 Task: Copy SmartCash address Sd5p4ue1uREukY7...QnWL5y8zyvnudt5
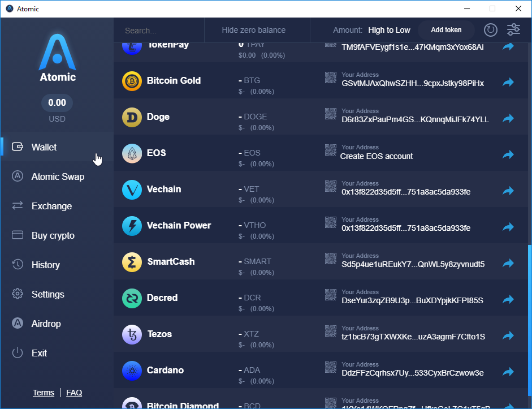click(x=413, y=264)
